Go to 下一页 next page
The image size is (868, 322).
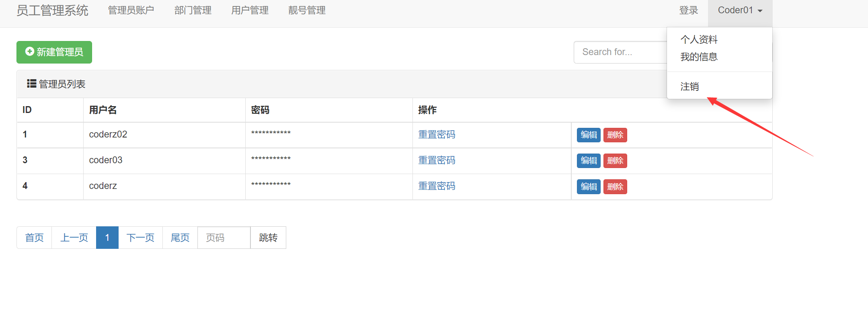click(140, 238)
